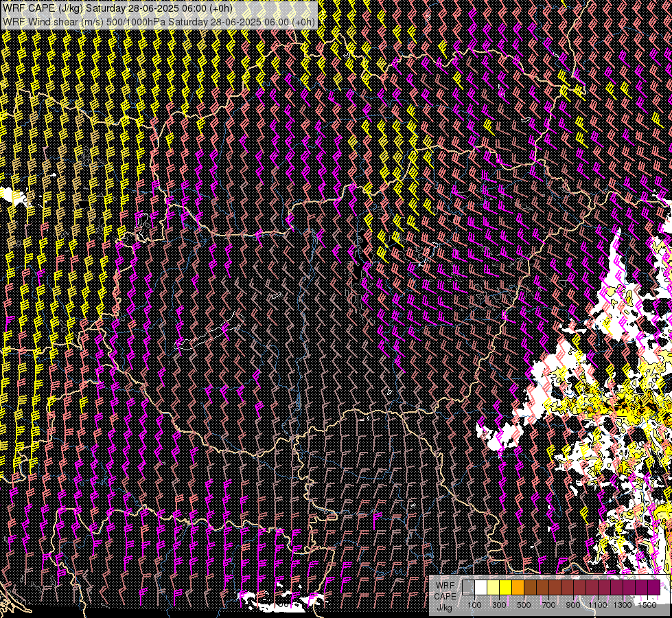Pick the orange CAPE legend swatch
Image resolution: width=672 pixels, height=618 pixels.
click(518, 588)
